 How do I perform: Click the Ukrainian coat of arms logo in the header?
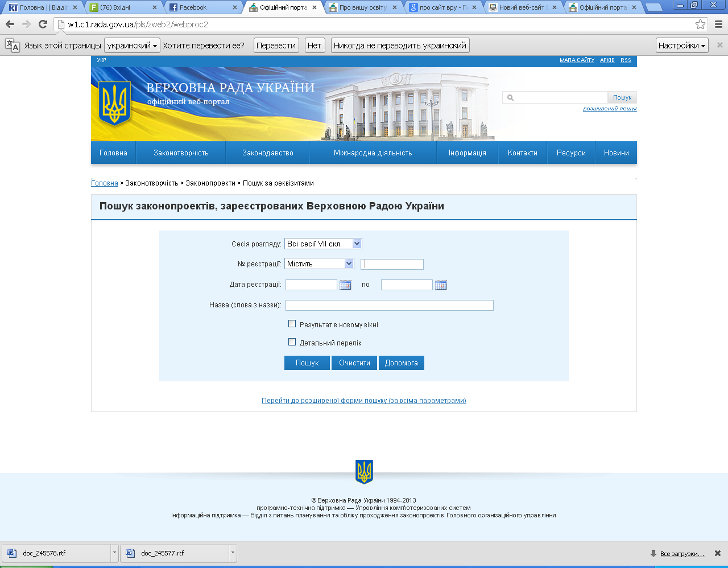[114, 103]
